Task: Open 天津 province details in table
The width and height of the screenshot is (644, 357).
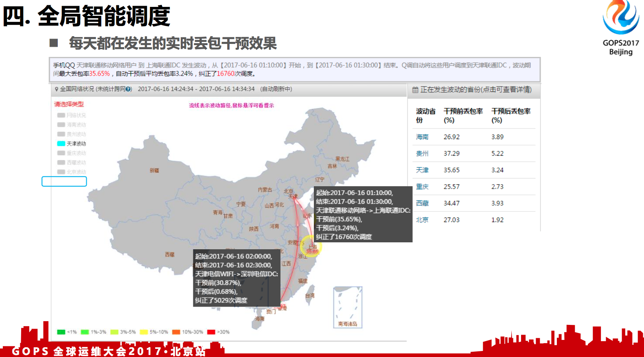Action: (x=422, y=170)
